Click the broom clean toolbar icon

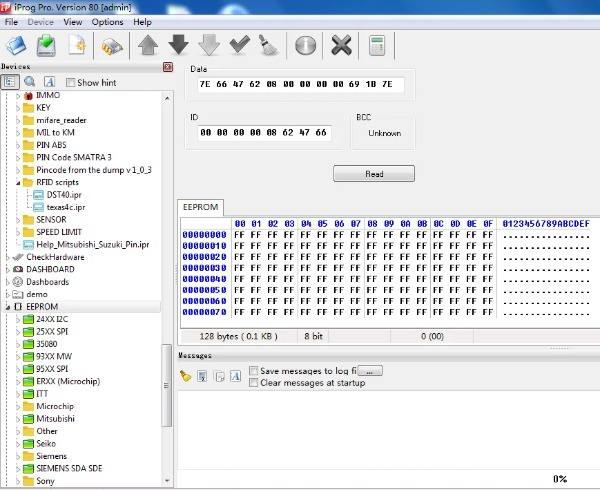tap(268, 45)
